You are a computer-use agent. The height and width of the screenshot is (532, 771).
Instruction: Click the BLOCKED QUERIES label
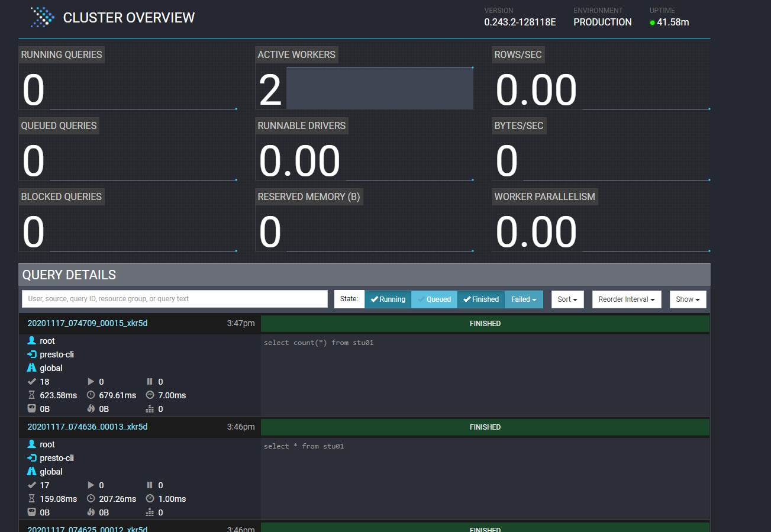pyautogui.click(x=62, y=196)
